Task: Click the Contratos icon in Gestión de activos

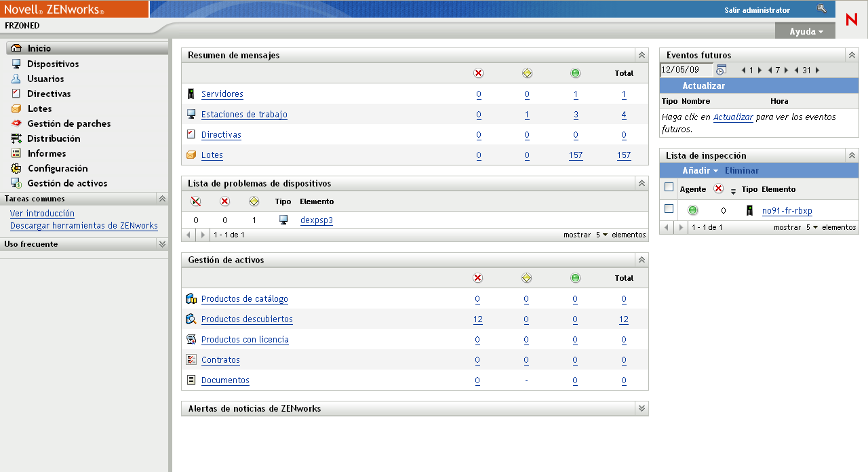Action: click(191, 360)
